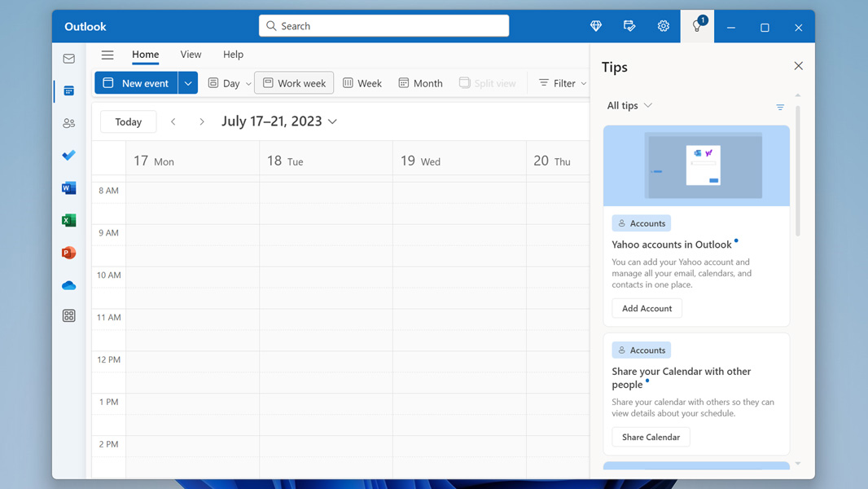Launch Microsoft To Do from the sidebar
The width and height of the screenshot is (868, 489).
tap(68, 155)
